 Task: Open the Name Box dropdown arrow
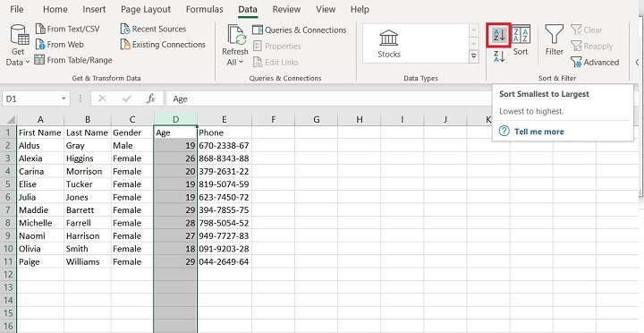coord(64,98)
